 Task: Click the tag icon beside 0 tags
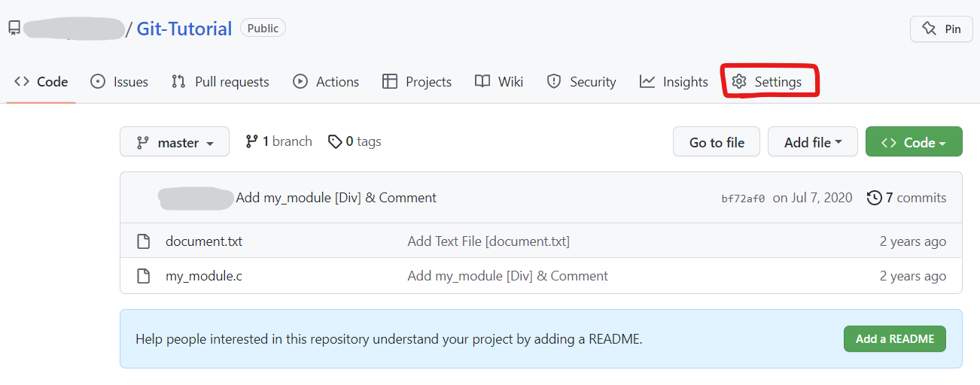click(x=335, y=141)
